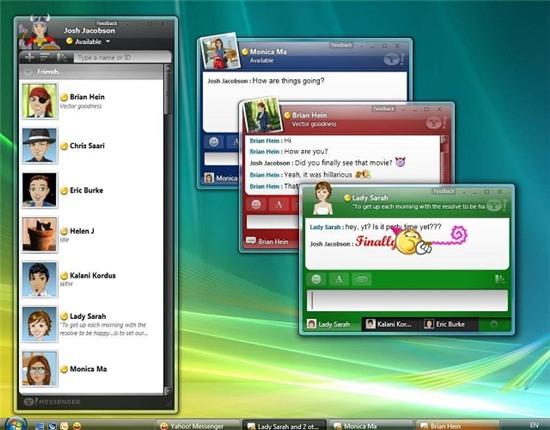Click Feedback link in Brian Hein window
Viewport: 550px width, 430px height.
click(383, 109)
